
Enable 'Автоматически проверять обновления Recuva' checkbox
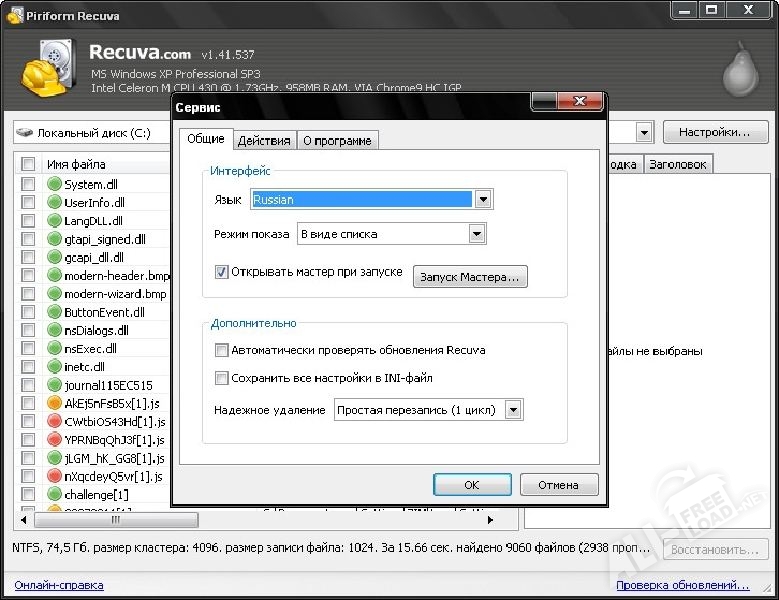(221, 351)
